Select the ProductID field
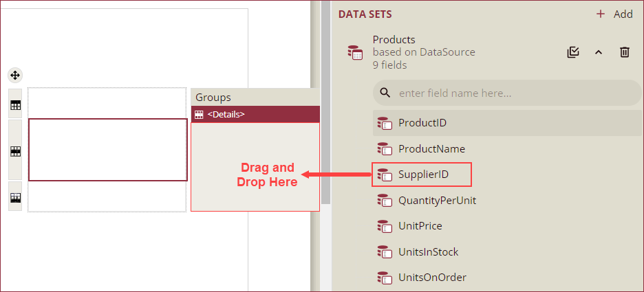The image size is (644, 292). click(507, 122)
